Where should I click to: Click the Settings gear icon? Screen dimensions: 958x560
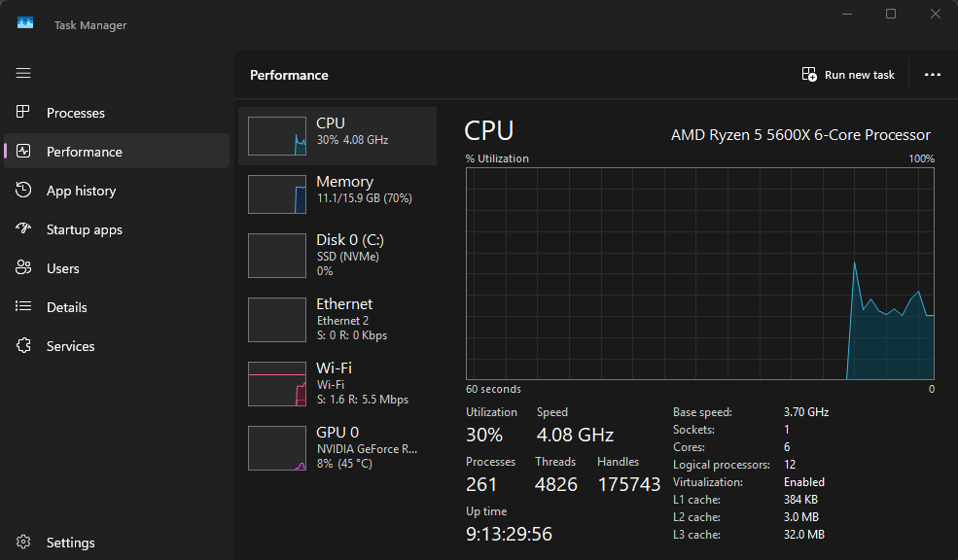click(23, 542)
